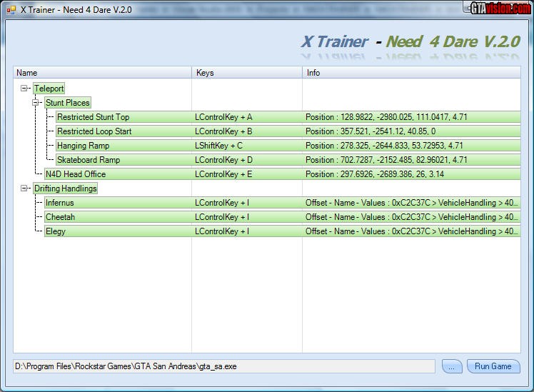The image size is (534, 392).
Task: Click the Teleport group label
Action: 49,89
